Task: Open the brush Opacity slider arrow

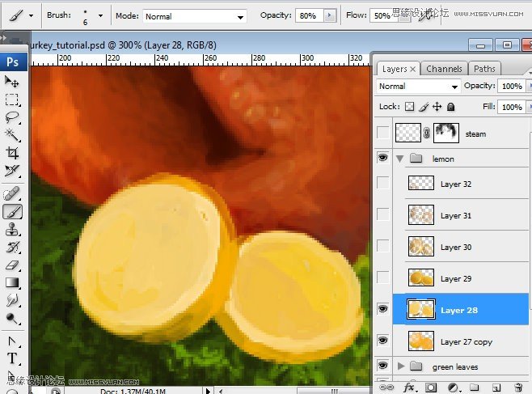Action: tap(329, 15)
